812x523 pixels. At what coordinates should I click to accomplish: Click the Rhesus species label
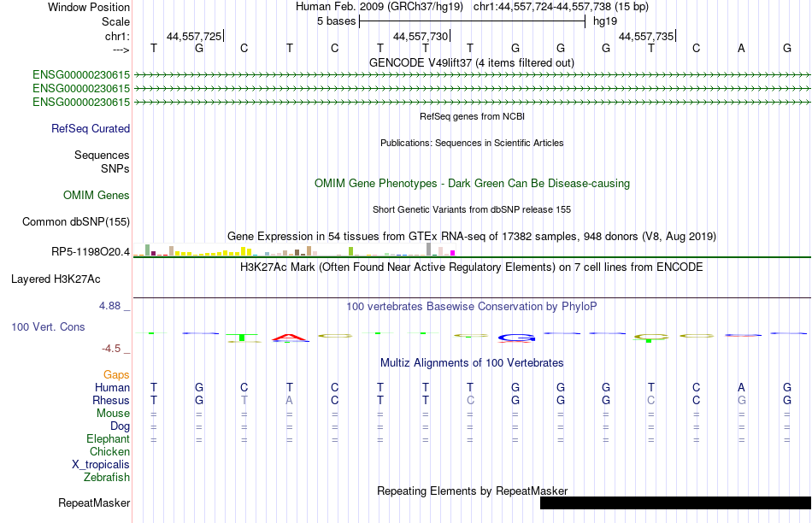click(x=111, y=400)
